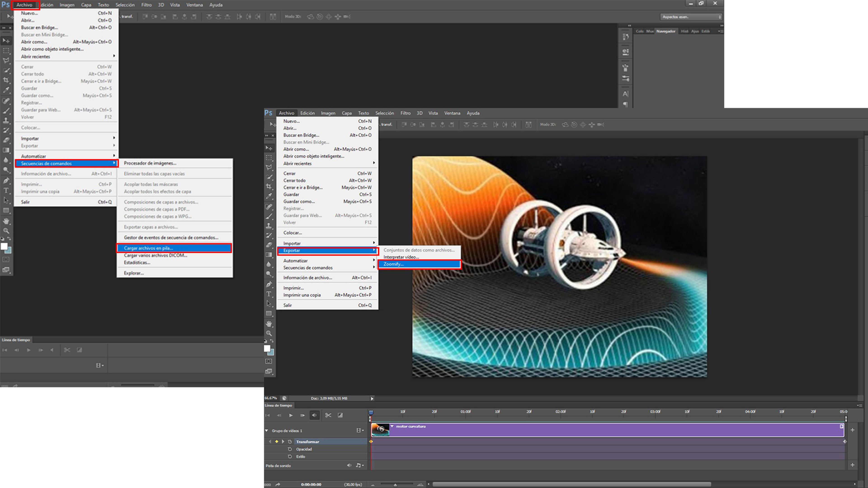Click the foreground color swatch in the front window
Image resolution: width=868 pixels, height=488 pixels.
pos(267,348)
